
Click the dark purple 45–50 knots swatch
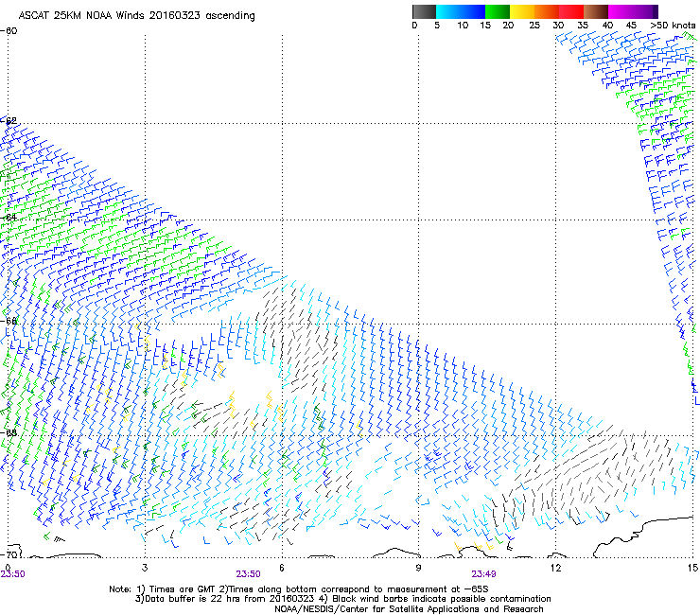[x=645, y=11]
